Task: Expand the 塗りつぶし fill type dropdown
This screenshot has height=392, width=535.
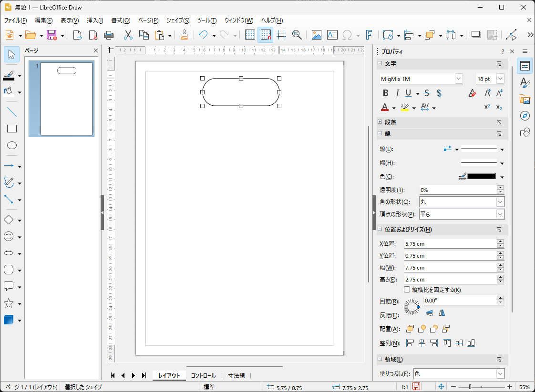Action: click(499, 373)
